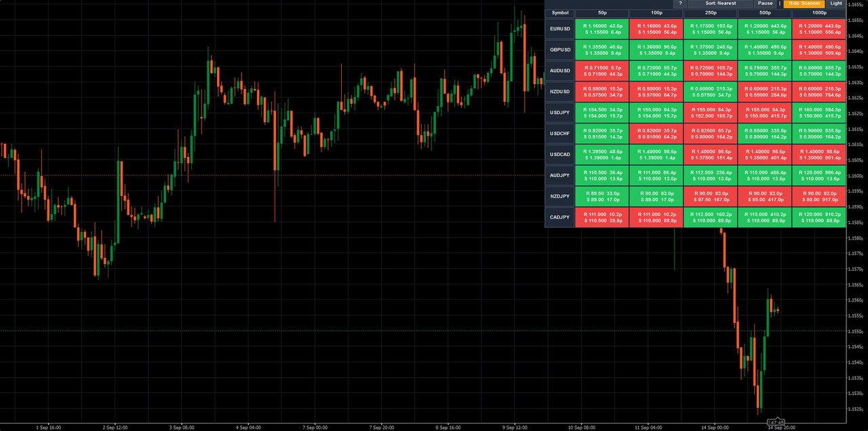The height and width of the screenshot is (431, 868).
Task: Select the NZDUSD symbol button
Action: point(560,92)
